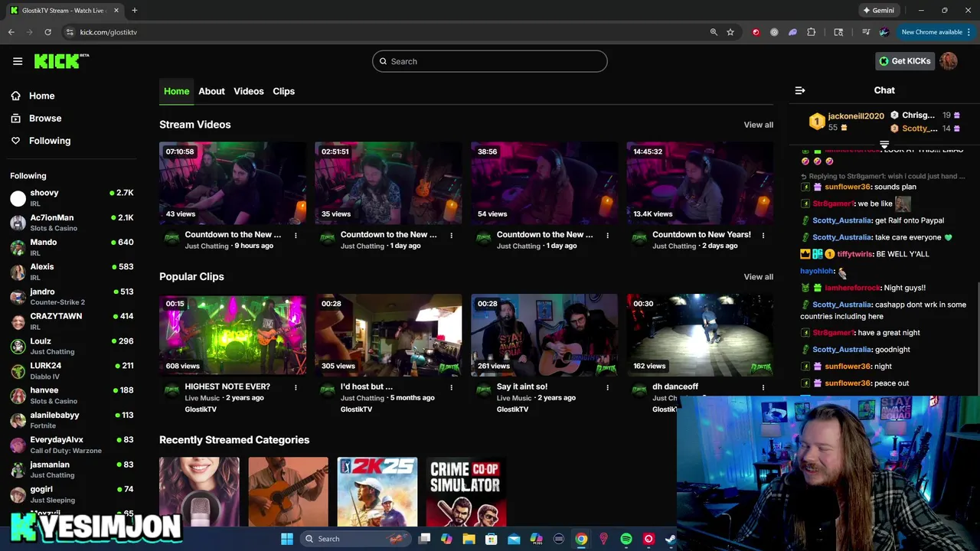Open Mando channel in Following list

72,247
